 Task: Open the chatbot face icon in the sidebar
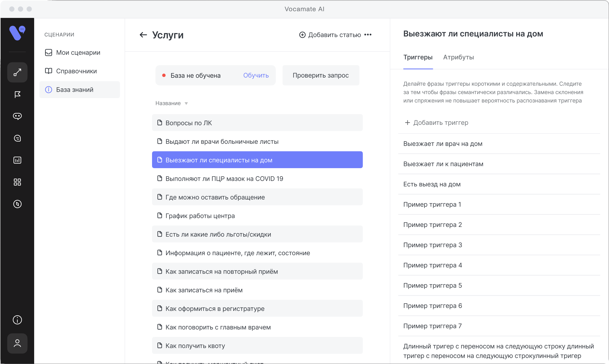(17, 116)
